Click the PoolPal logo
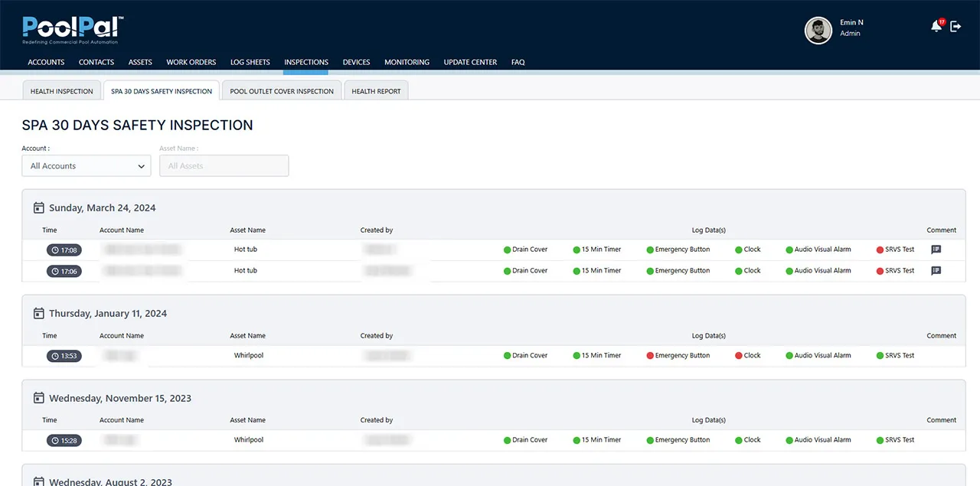Image resolution: width=980 pixels, height=486 pixels. (73, 29)
